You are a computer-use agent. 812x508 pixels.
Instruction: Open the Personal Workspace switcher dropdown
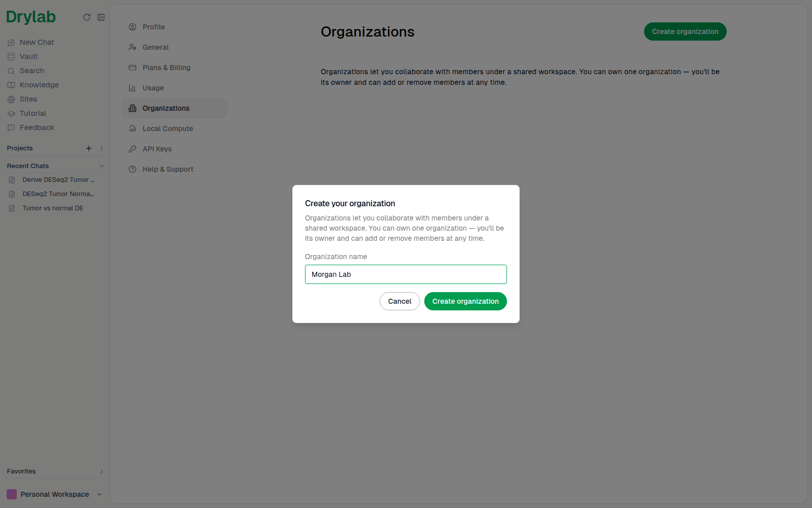coord(55,494)
